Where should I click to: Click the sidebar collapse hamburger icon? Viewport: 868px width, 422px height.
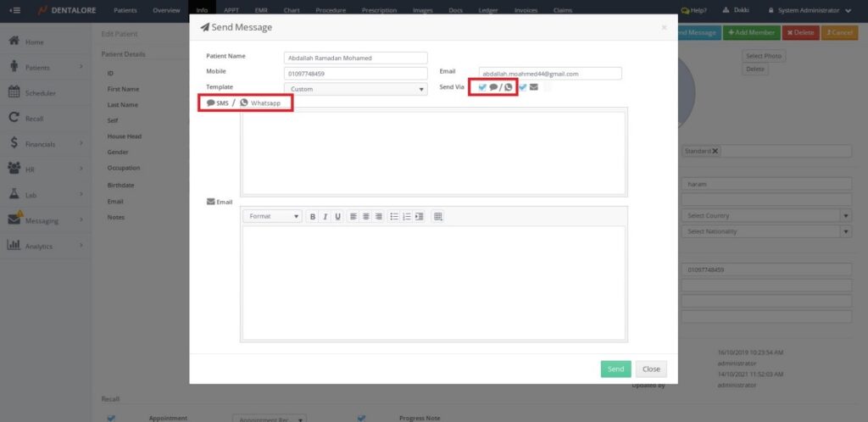pyautogui.click(x=14, y=11)
